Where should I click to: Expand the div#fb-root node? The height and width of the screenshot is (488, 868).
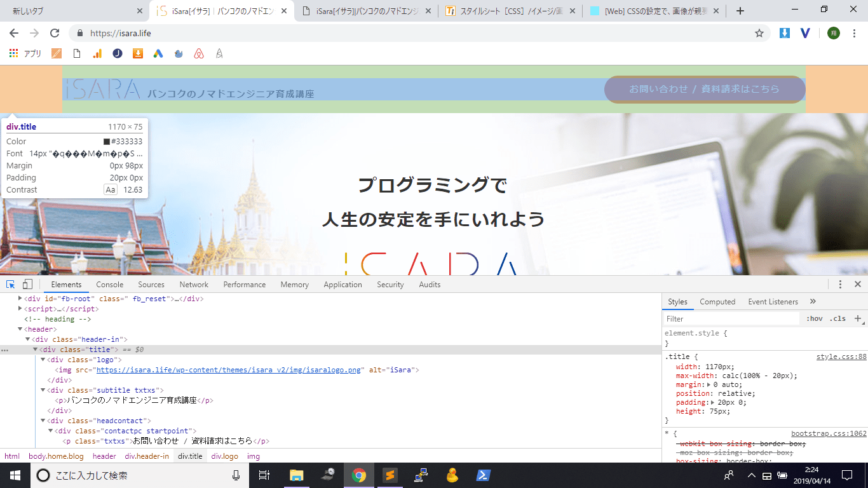click(x=20, y=299)
